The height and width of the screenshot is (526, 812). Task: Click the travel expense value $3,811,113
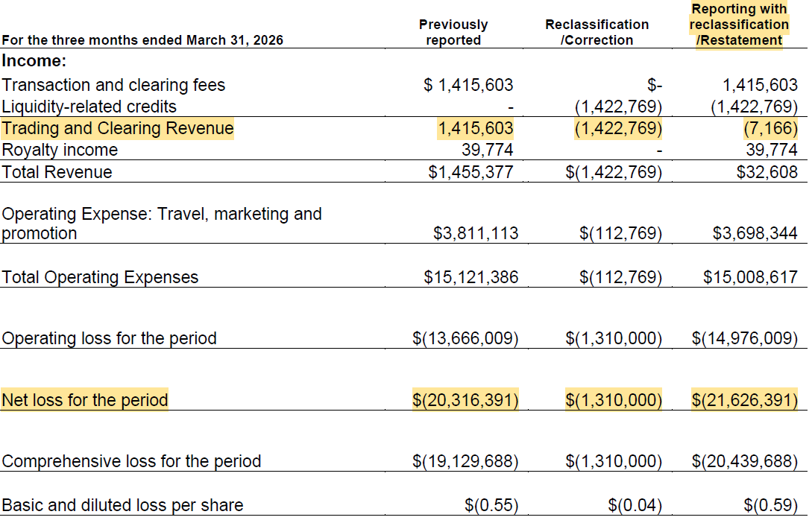point(476,233)
